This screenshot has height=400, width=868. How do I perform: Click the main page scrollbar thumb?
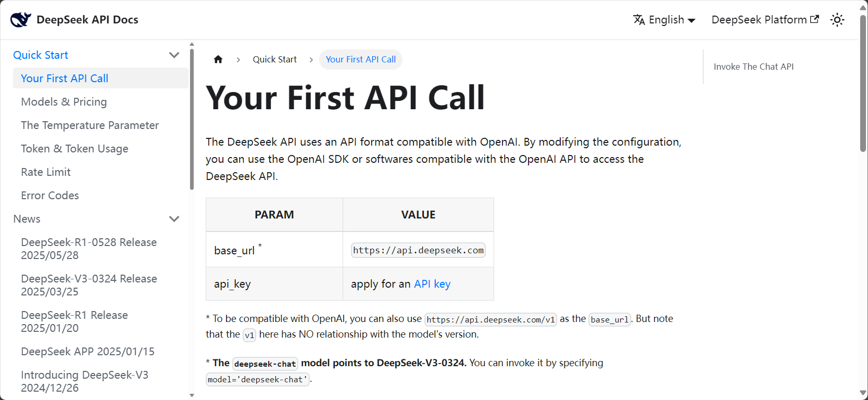click(x=863, y=83)
